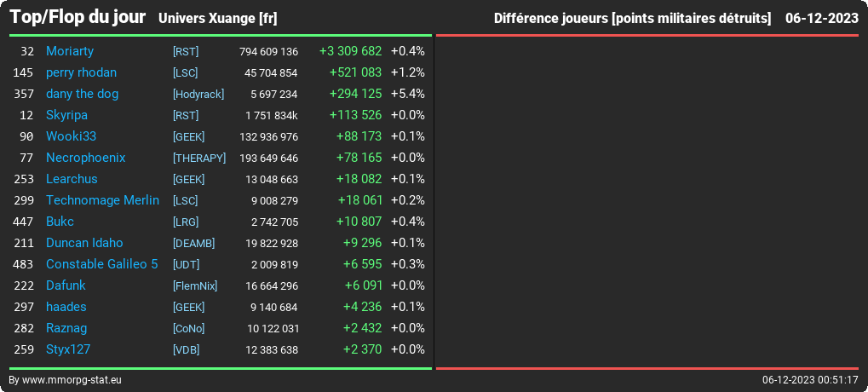Select the +3 309 682 gain value
This screenshot has height=392, width=868.
coord(350,51)
